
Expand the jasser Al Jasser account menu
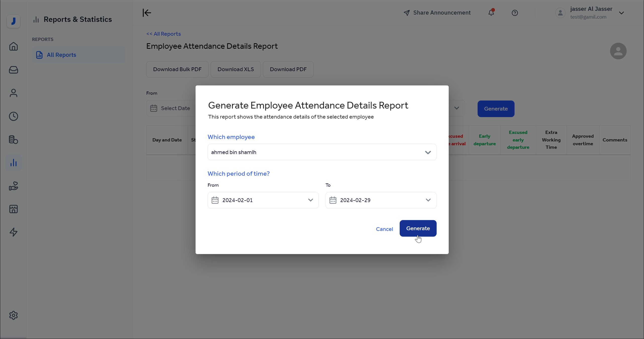pos(621,13)
